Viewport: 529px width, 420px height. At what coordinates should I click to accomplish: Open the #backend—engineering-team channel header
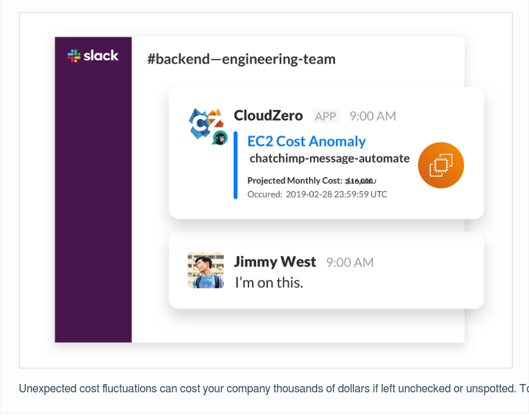[x=241, y=59]
